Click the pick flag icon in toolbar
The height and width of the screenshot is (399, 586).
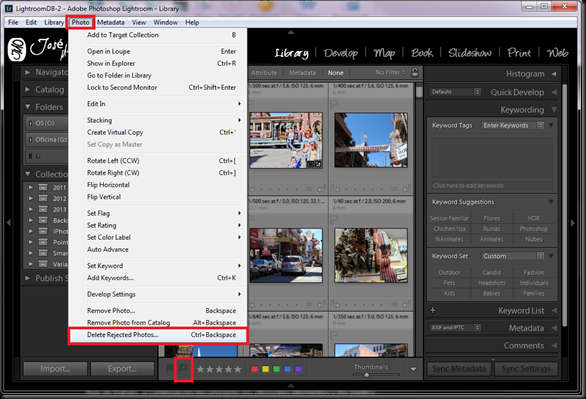click(170, 369)
